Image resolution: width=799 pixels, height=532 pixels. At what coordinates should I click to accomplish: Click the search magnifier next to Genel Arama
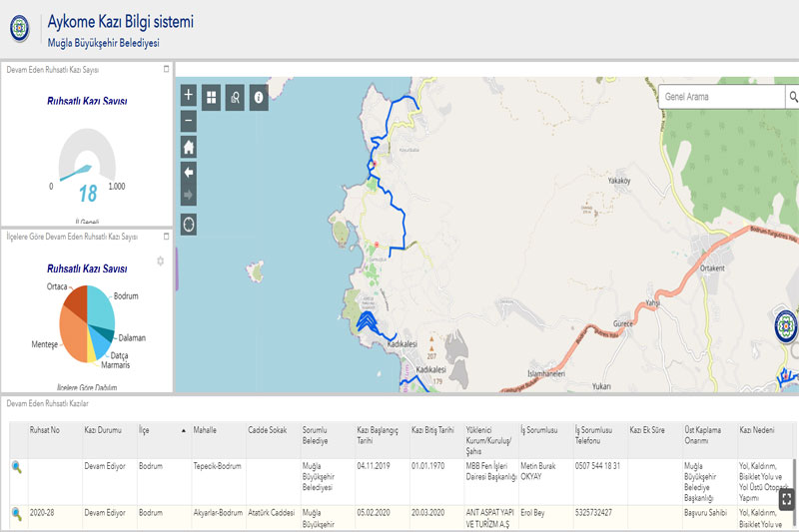(x=792, y=97)
